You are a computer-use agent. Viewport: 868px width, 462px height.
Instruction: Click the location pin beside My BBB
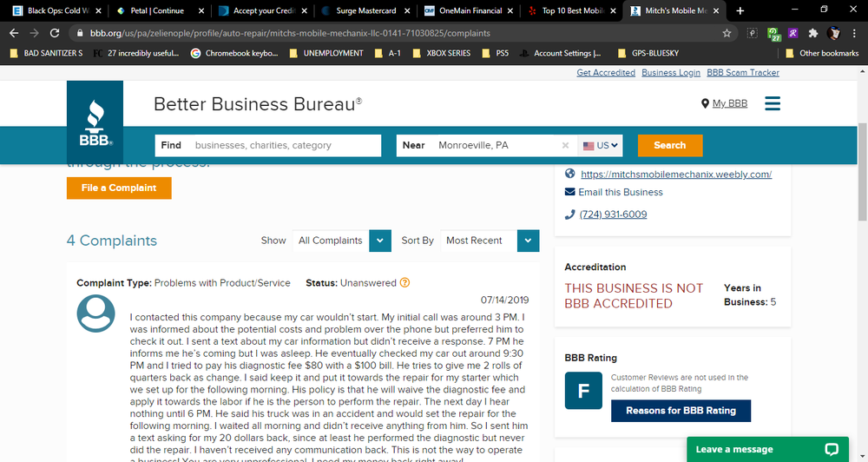click(705, 103)
